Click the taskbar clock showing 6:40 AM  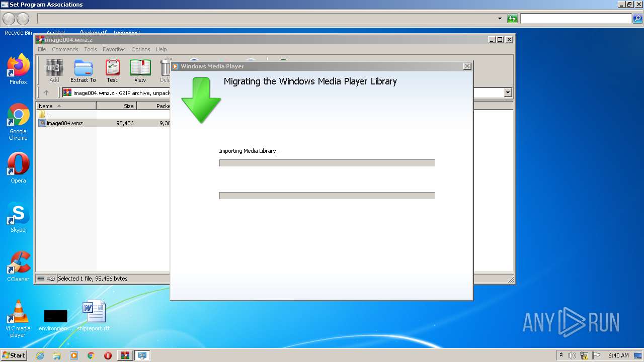pyautogui.click(x=618, y=355)
